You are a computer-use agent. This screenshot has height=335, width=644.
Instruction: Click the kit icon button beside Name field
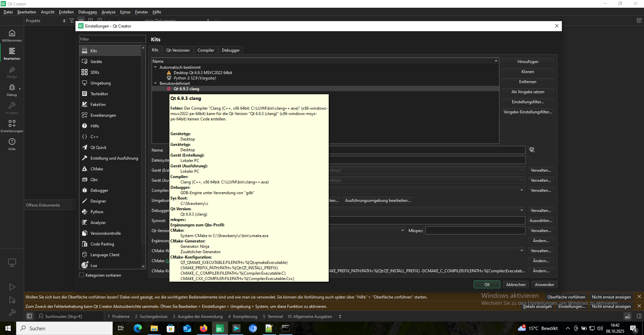[x=532, y=150]
